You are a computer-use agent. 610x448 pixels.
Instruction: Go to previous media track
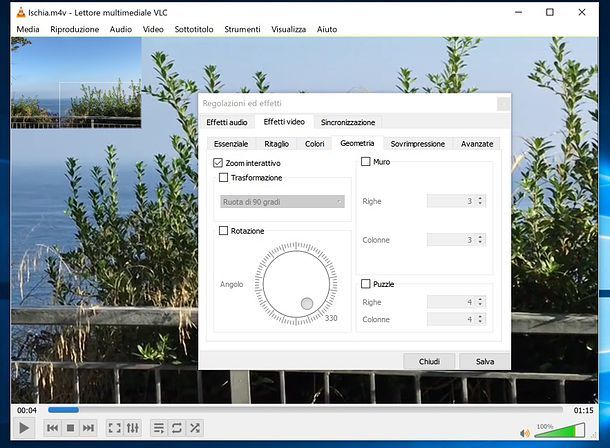(53, 428)
